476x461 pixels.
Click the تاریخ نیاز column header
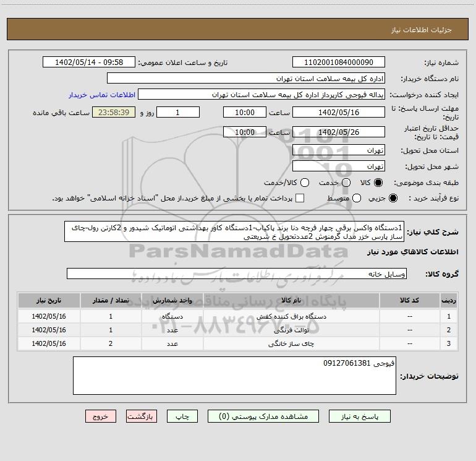click(x=49, y=301)
